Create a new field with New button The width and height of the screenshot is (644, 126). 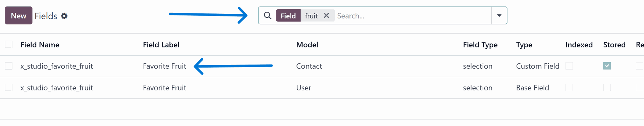[18, 15]
